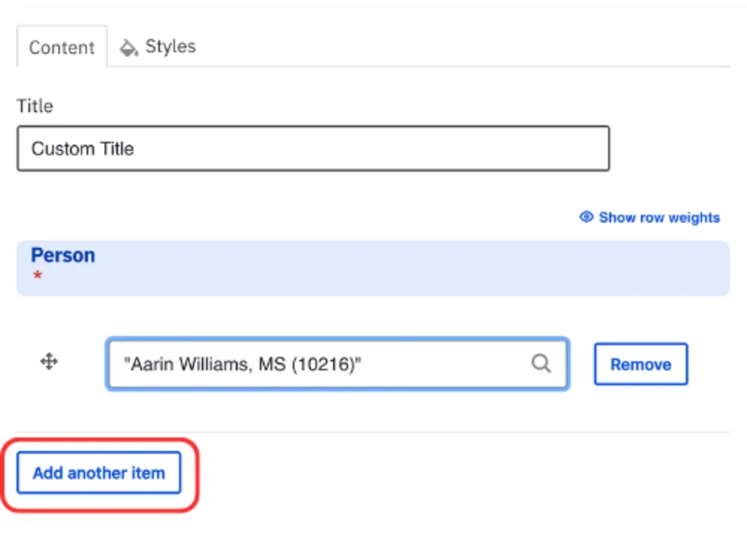Click the eye icon beside Show row weights
This screenshot has width=747, height=560.
point(587,217)
